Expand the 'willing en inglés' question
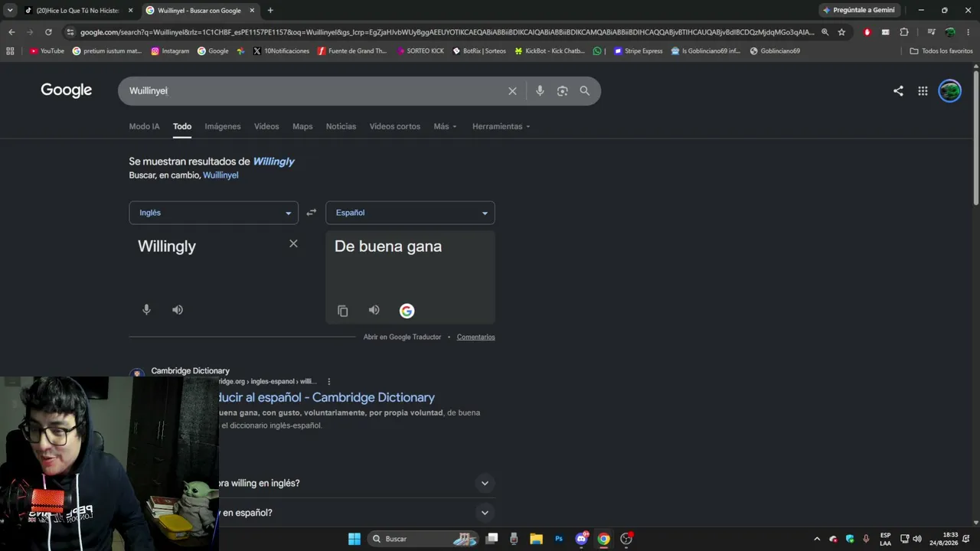 (x=485, y=483)
